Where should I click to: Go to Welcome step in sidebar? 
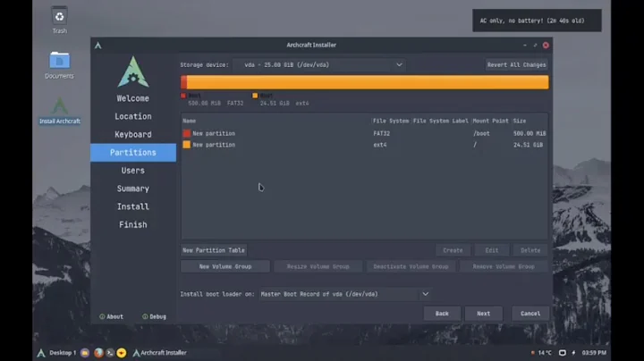(x=133, y=98)
